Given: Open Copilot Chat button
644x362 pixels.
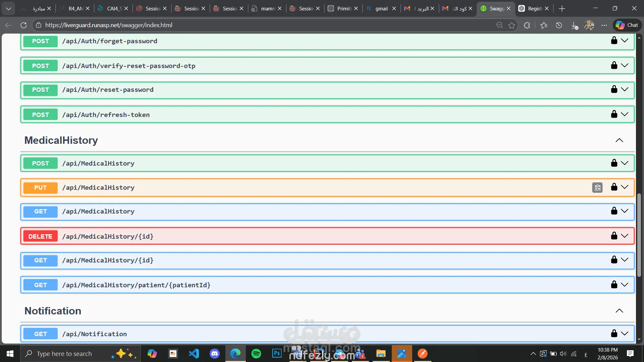Looking at the screenshot, I should tap(627, 25).
